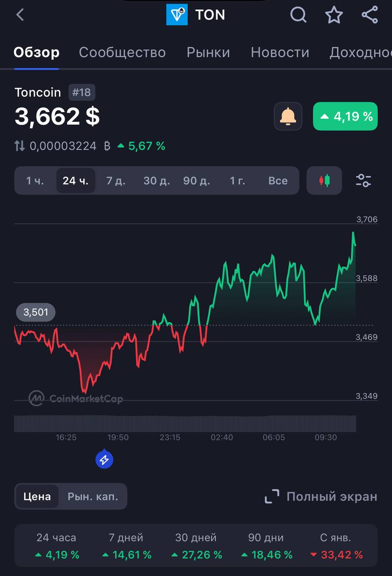Open the Сообщество tab
The image size is (392, 576).
122,53
